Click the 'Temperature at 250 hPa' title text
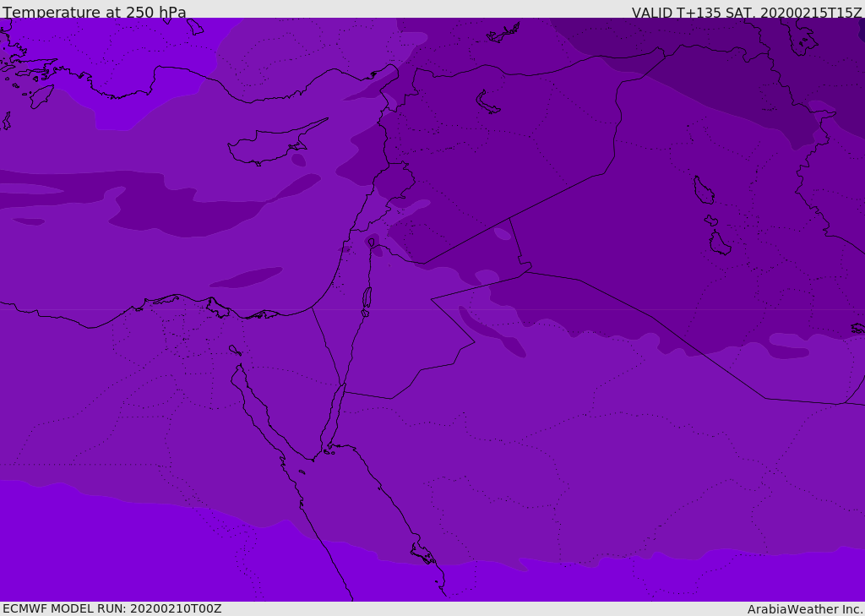Image resolution: width=865 pixels, height=616 pixels. (95, 12)
